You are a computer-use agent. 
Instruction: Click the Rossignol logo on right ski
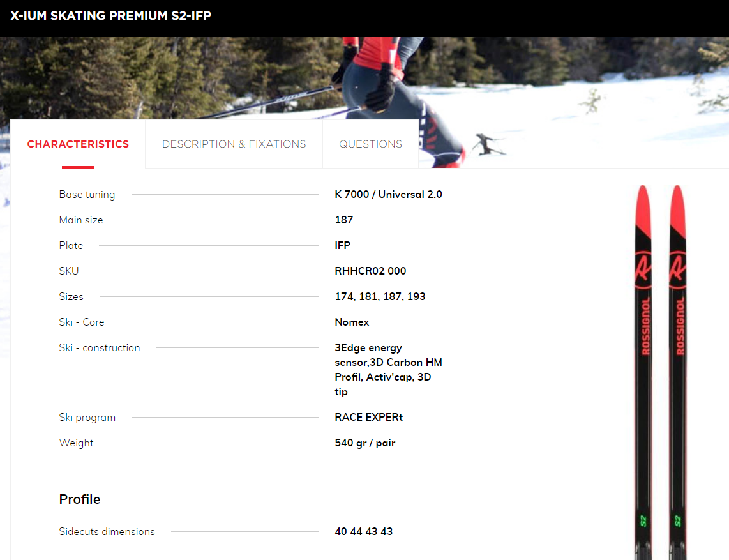click(x=677, y=269)
